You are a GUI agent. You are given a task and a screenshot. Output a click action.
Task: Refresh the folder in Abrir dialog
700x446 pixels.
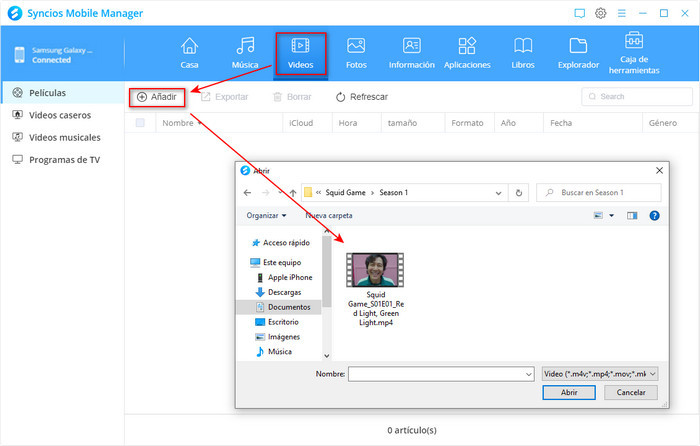tap(519, 193)
